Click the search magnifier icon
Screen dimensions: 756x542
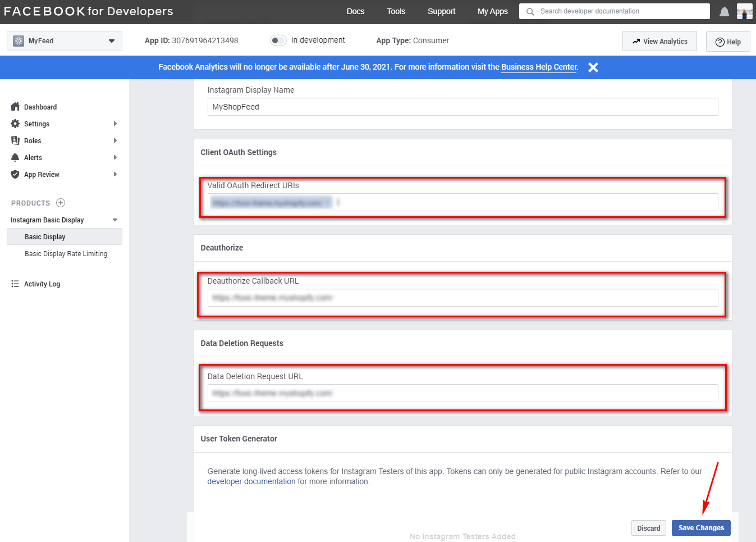pyautogui.click(x=530, y=11)
